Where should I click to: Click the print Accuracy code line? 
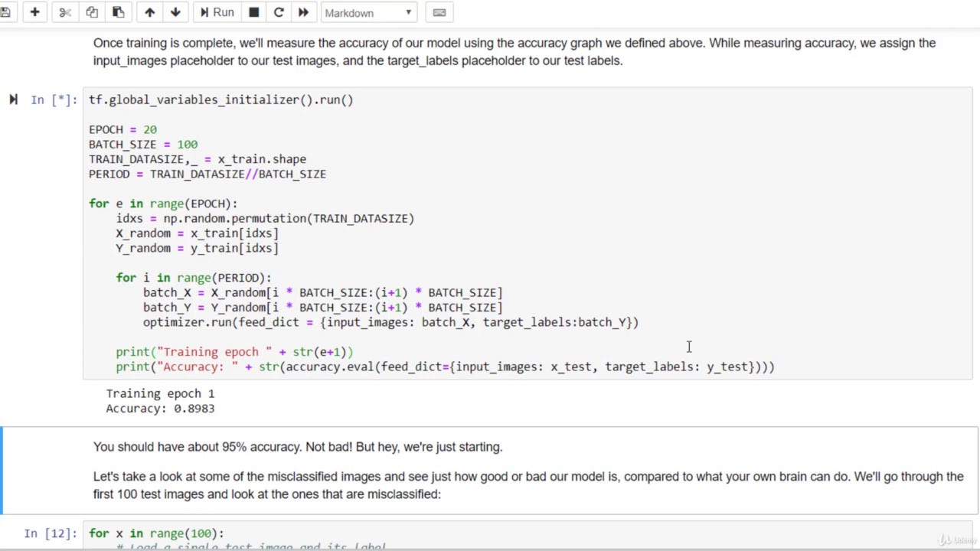point(445,367)
